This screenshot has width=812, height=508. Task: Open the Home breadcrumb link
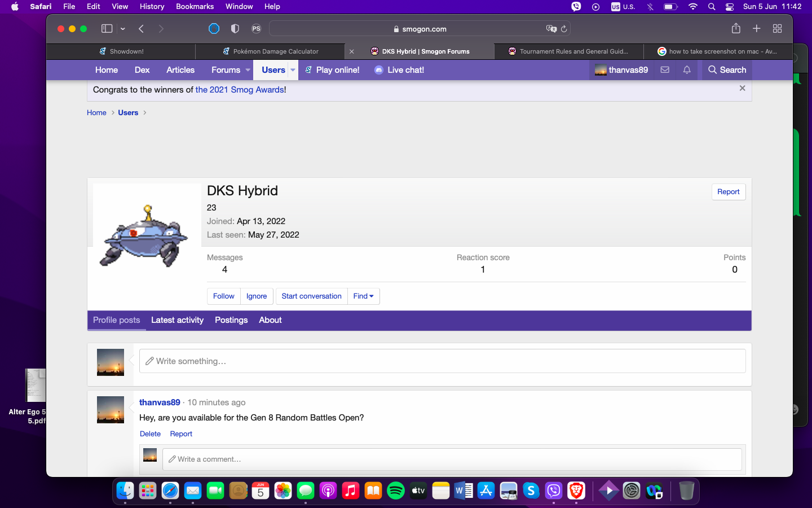(x=96, y=113)
